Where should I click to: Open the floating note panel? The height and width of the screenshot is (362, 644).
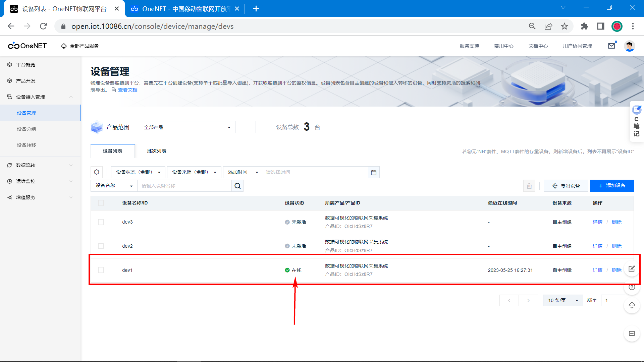pyautogui.click(x=636, y=122)
